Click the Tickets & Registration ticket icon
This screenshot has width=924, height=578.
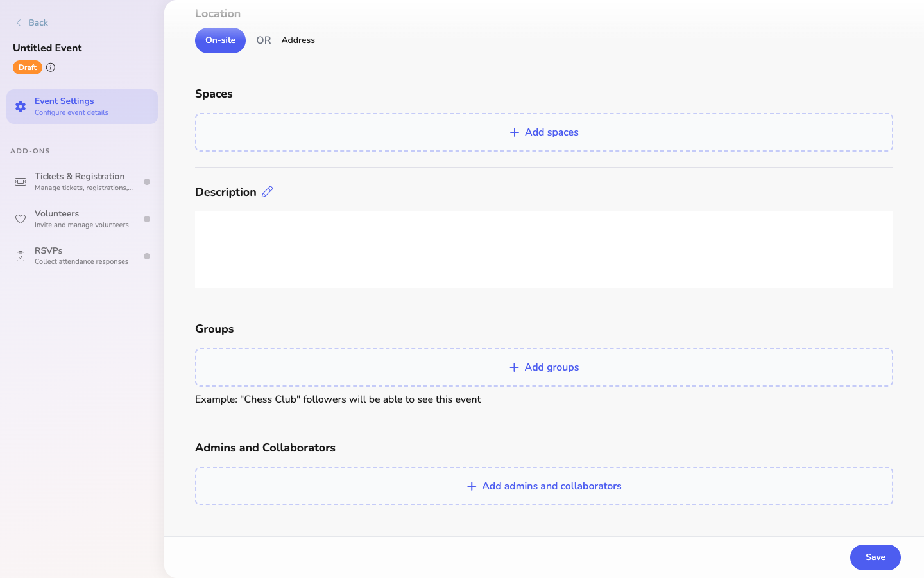pyautogui.click(x=21, y=182)
